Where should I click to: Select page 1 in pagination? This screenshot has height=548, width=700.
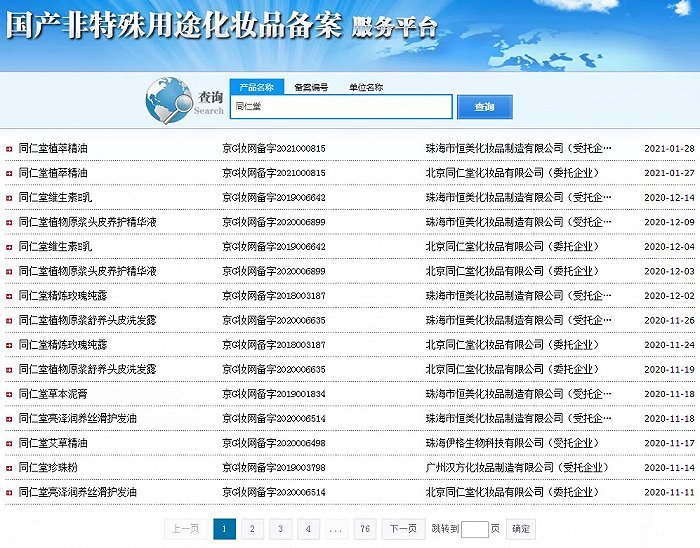(225, 529)
